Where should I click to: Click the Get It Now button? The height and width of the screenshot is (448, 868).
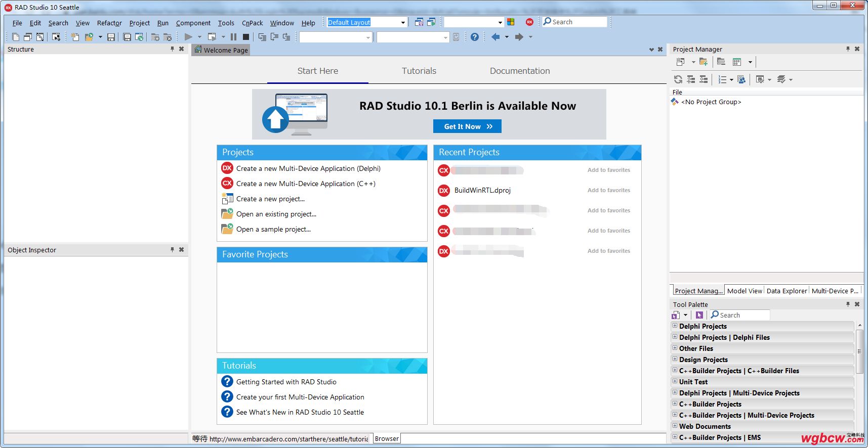467,126
